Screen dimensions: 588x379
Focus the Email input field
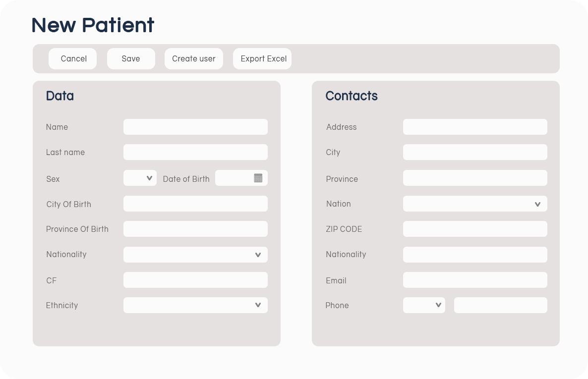(x=475, y=280)
